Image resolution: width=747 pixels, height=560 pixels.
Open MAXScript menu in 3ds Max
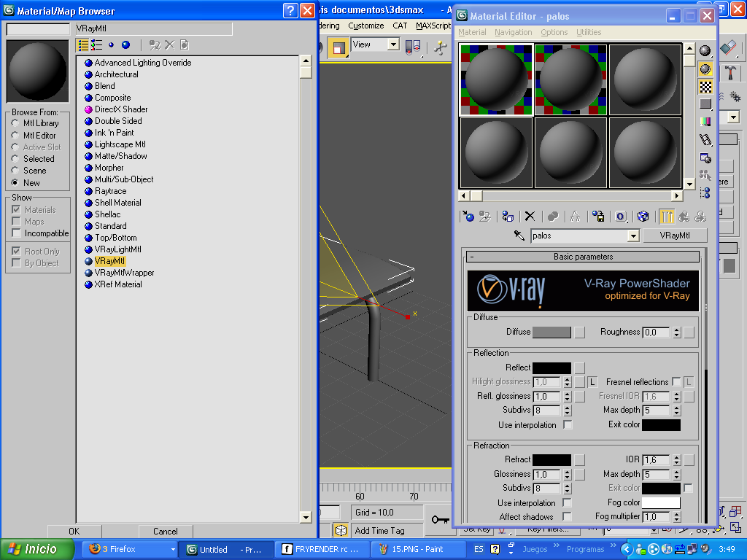[x=433, y=26]
